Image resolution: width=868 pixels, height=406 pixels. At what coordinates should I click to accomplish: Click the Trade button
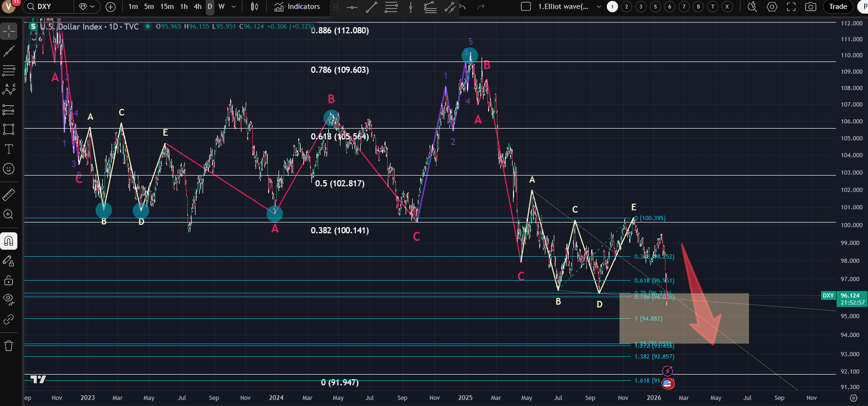coord(838,7)
